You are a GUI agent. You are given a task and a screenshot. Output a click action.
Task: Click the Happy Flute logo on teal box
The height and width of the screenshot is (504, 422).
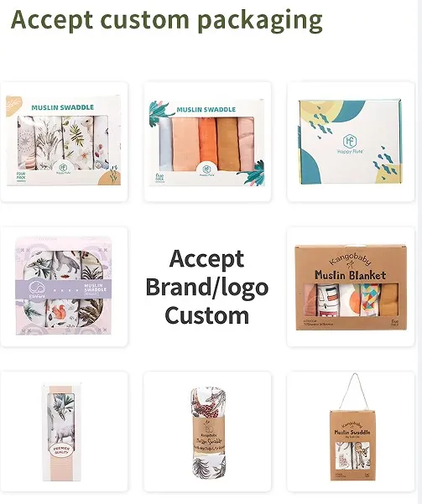(350, 143)
